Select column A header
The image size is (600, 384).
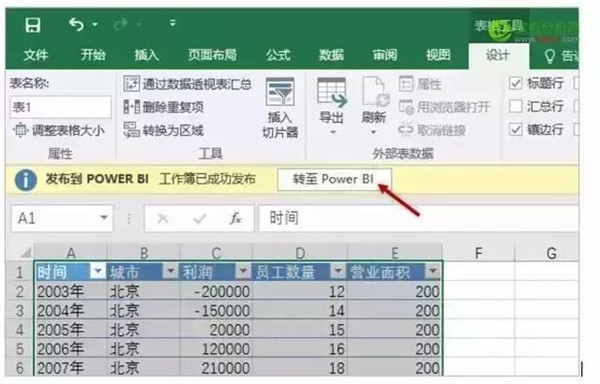[x=71, y=253]
